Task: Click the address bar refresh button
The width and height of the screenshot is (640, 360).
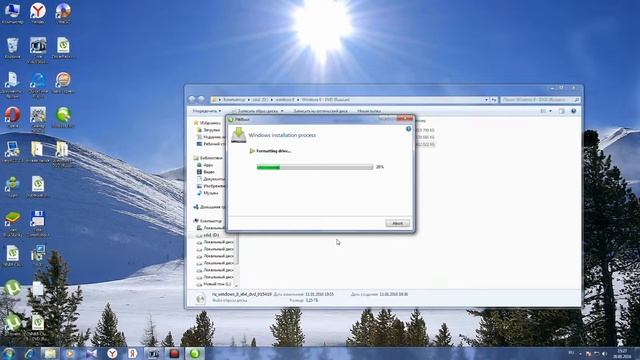Action: pos(494,100)
